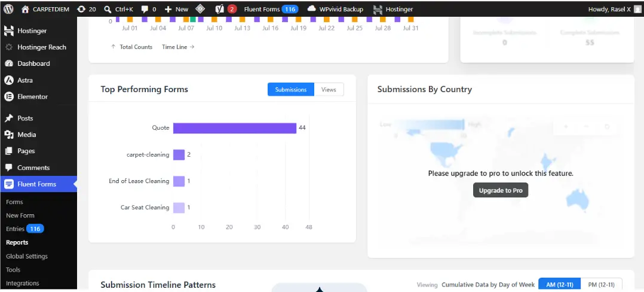Click the diamond-shaped admin bar icon
Viewport: 644px width, 292px height.
coord(200,9)
